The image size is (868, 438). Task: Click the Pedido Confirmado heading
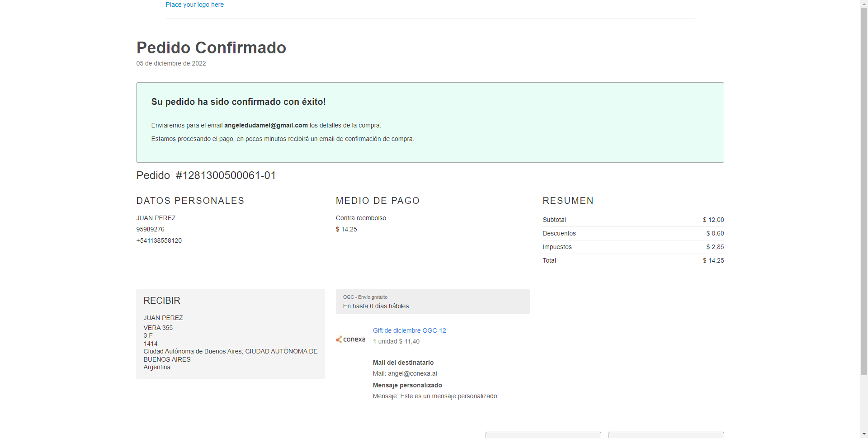click(x=211, y=48)
